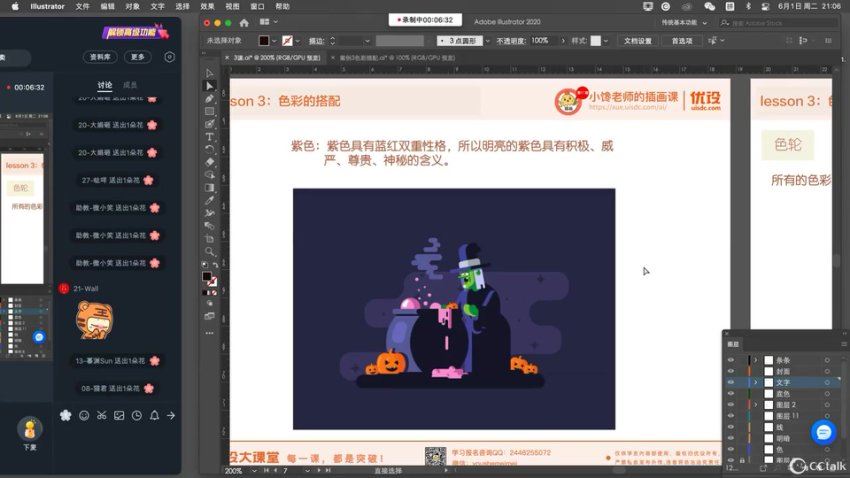Screen dimensions: 850x478
Task: Open the settings hexagon icon in chat panel
Action: click(169, 57)
